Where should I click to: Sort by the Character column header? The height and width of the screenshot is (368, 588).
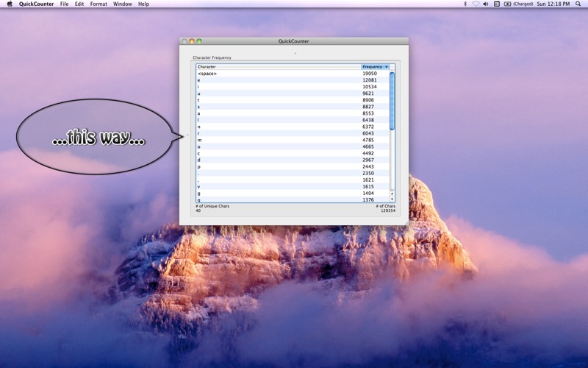click(x=279, y=66)
